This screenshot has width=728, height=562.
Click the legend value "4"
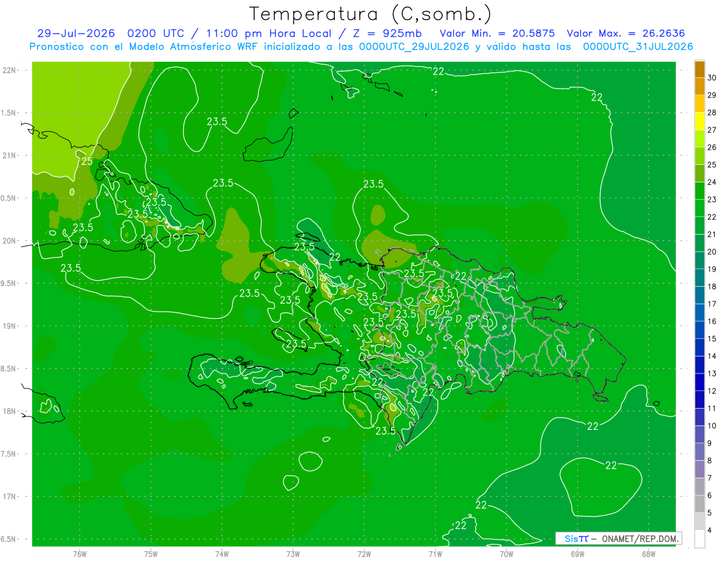click(710, 530)
